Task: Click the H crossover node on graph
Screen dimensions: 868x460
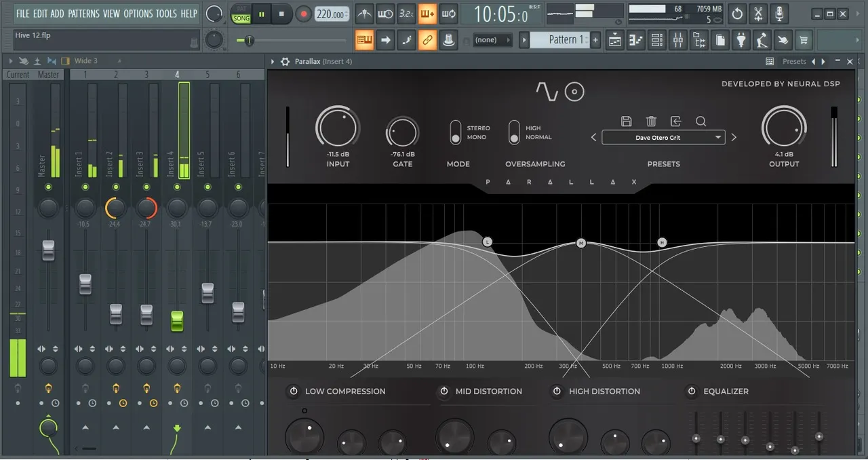Action: pos(663,242)
